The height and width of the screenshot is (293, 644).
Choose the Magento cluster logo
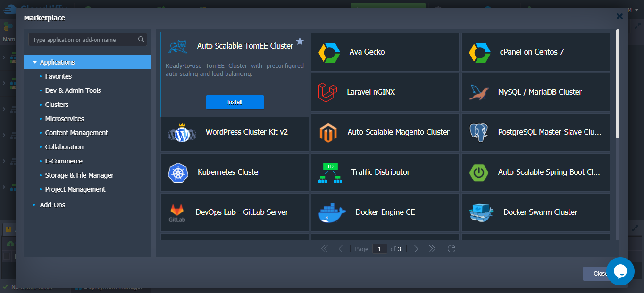(327, 132)
